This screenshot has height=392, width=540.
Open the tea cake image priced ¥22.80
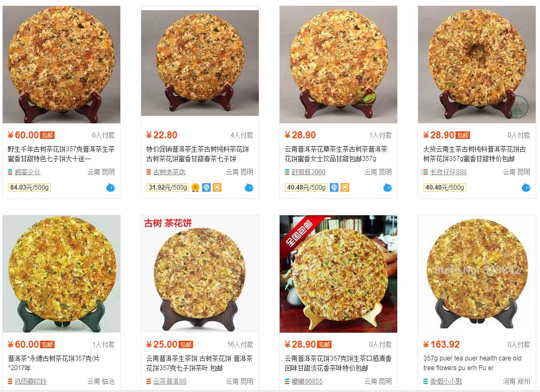click(x=200, y=63)
